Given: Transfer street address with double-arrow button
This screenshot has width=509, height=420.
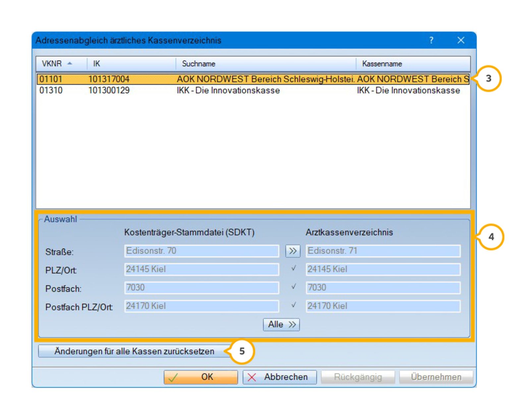Looking at the screenshot, I should tap(293, 251).
